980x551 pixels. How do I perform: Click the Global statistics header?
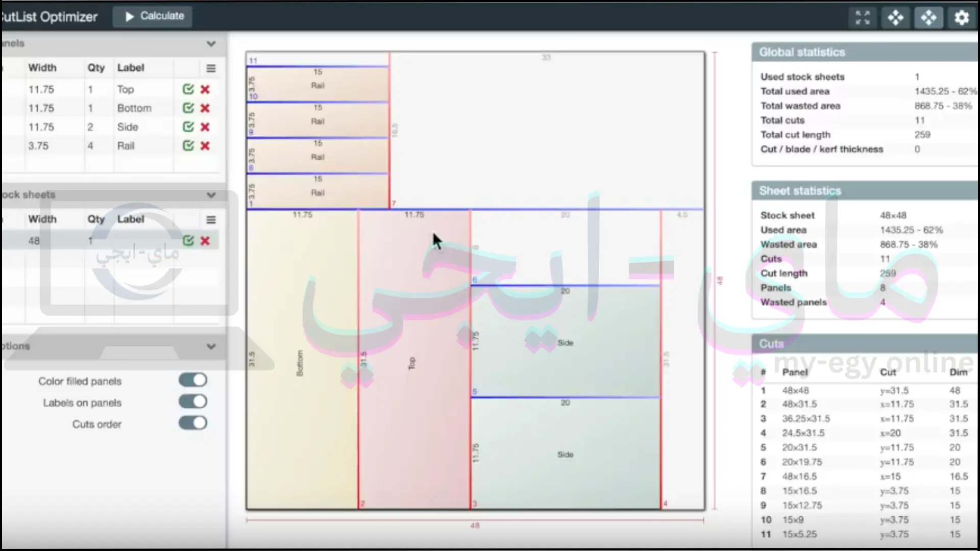pos(865,52)
